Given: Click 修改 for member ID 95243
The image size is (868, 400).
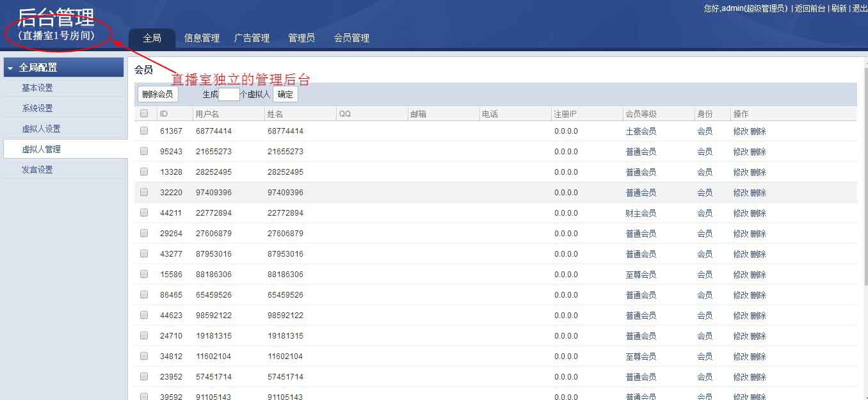Looking at the screenshot, I should coord(741,152).
